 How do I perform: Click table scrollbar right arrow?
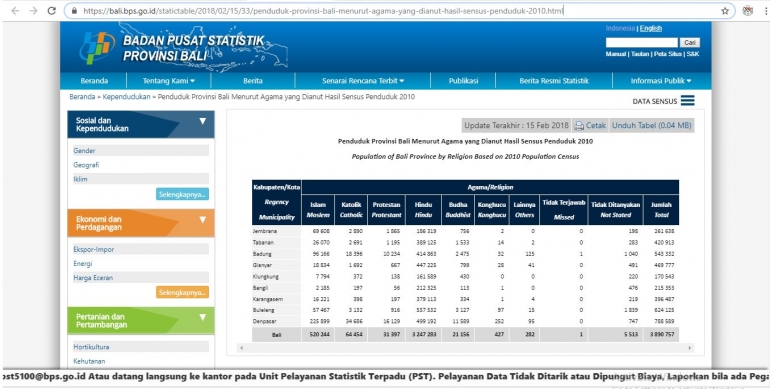click(689, 348)
